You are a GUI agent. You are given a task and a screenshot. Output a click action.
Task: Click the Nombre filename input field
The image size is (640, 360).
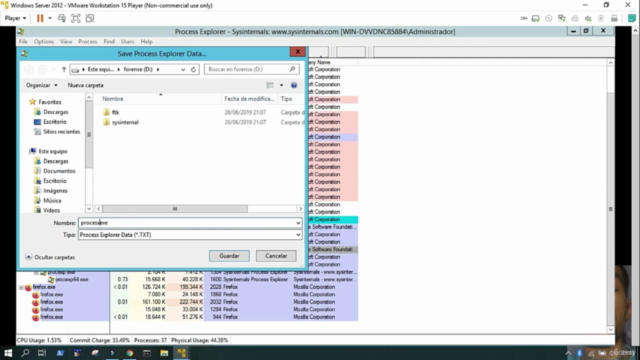coord(187,223)
